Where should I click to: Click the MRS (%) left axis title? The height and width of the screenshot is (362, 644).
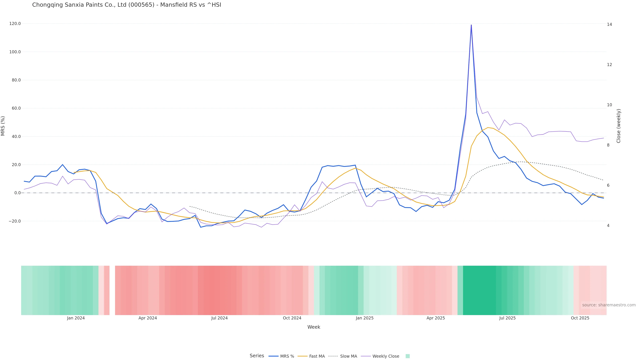(3, 126)
